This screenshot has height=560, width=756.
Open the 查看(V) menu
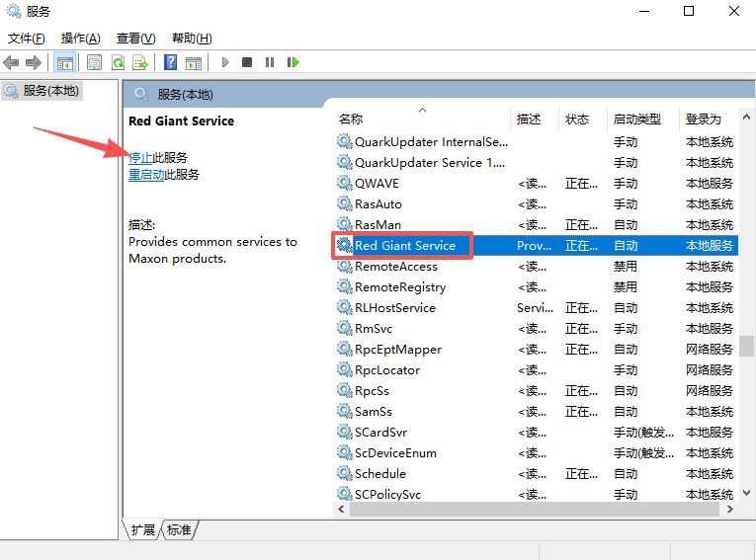point(135,38)
